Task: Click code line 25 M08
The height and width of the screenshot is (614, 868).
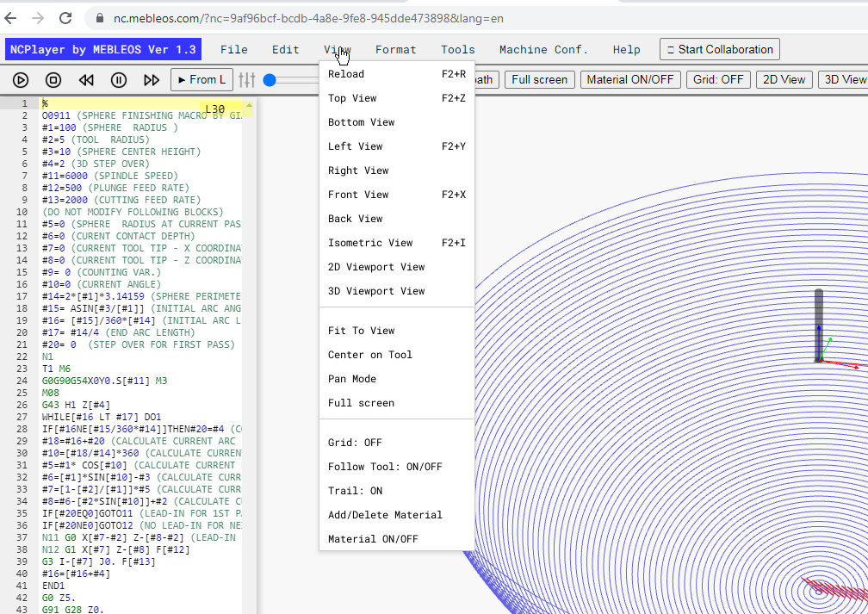Action: 50,393
